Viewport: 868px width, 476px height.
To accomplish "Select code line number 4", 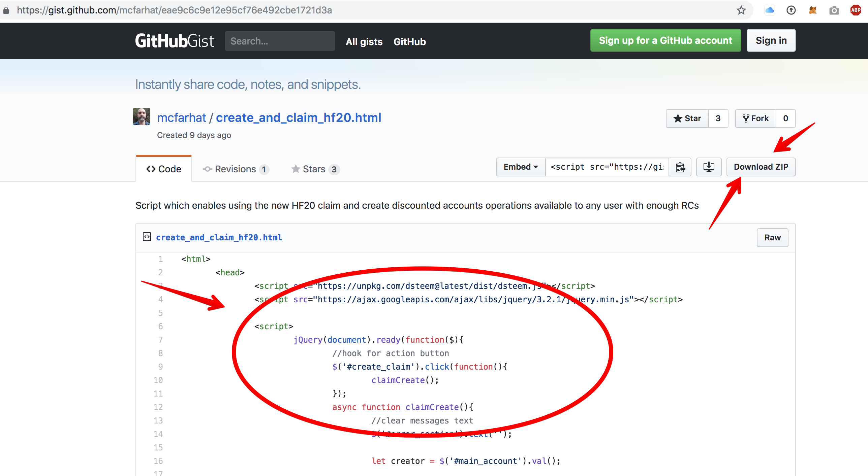I will 160,299.
